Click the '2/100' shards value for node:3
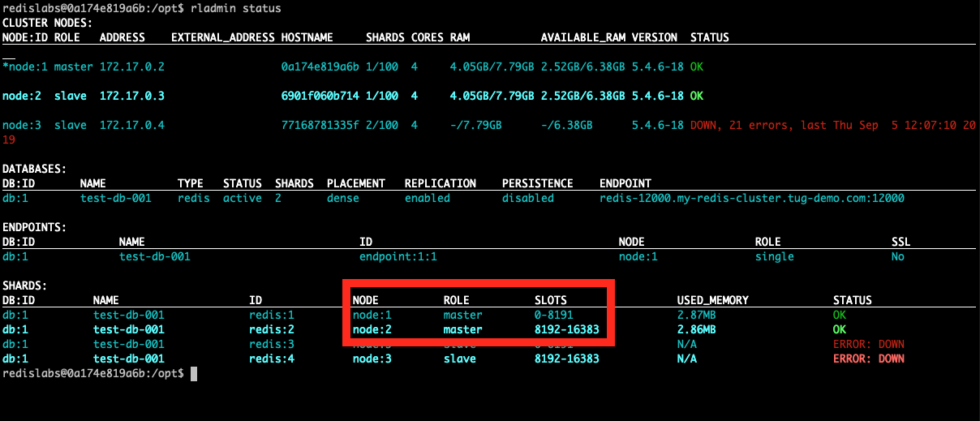This screenshot has width=980, height=421. click(x=382, y=125)
